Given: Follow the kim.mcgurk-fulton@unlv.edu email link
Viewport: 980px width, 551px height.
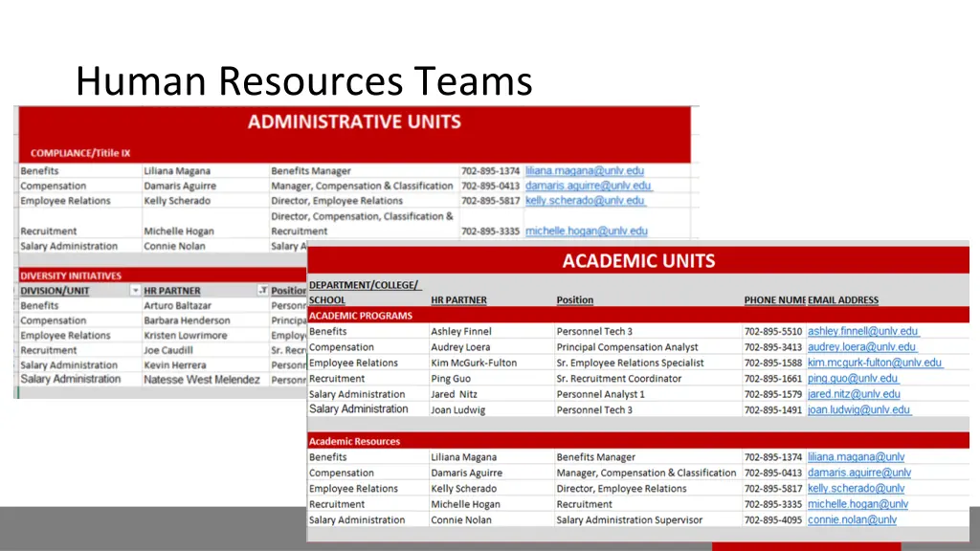Looking at the screenshot, I should (875, 363).
